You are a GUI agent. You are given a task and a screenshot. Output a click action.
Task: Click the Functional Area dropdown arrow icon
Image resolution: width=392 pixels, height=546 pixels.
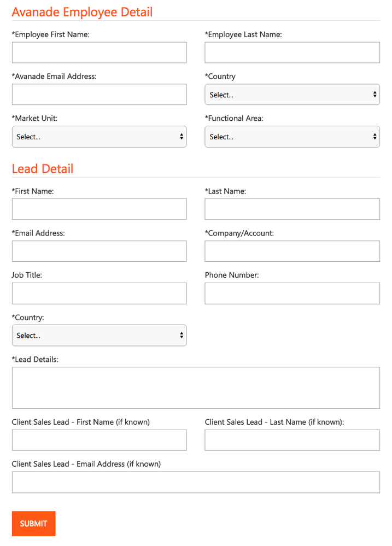[x=375, y=137]
